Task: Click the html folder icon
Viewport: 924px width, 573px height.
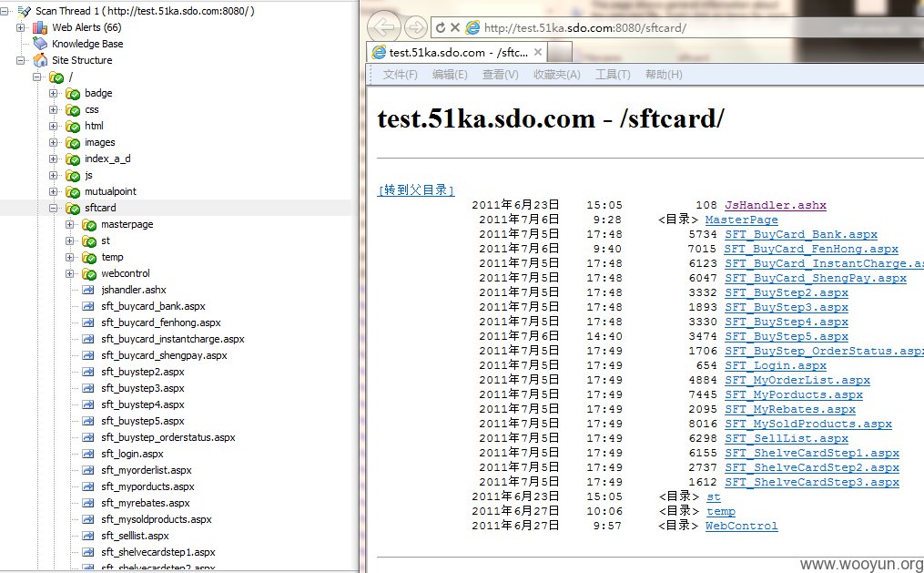Action: click(x=73, y=127)
